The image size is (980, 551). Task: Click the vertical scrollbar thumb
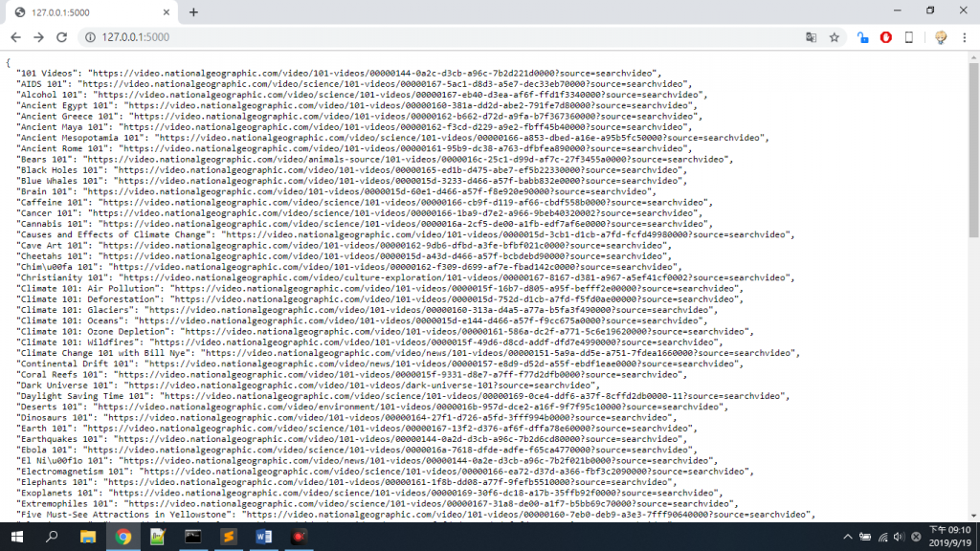click(973, 150)
